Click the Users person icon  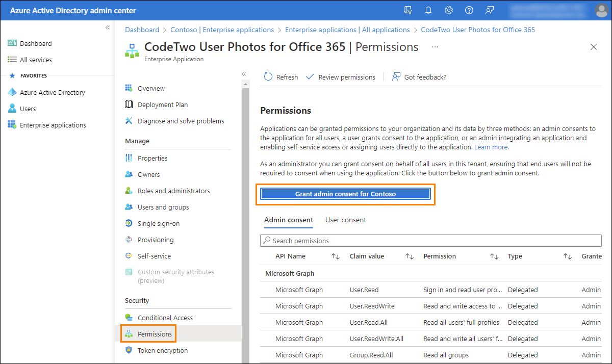pyautogui.click(x=12, y=109)
